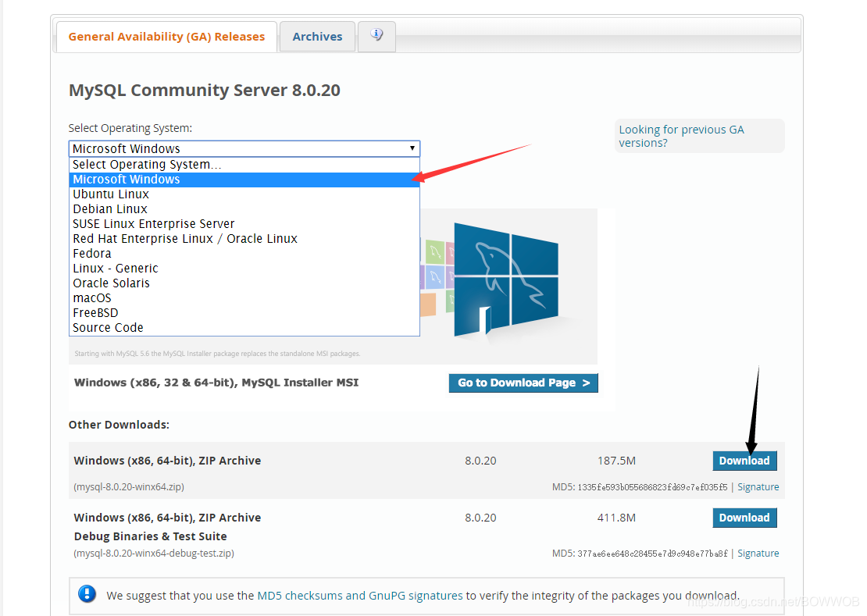Click Go to Download Page button
The width and height of the screenshot is (867, 616).
pyautogui.click(x=523, y=383)
